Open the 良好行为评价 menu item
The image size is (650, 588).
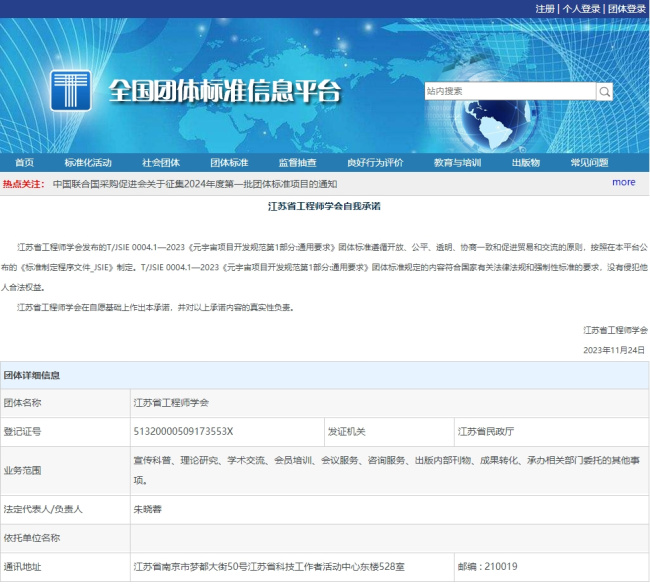pos(376,162)
